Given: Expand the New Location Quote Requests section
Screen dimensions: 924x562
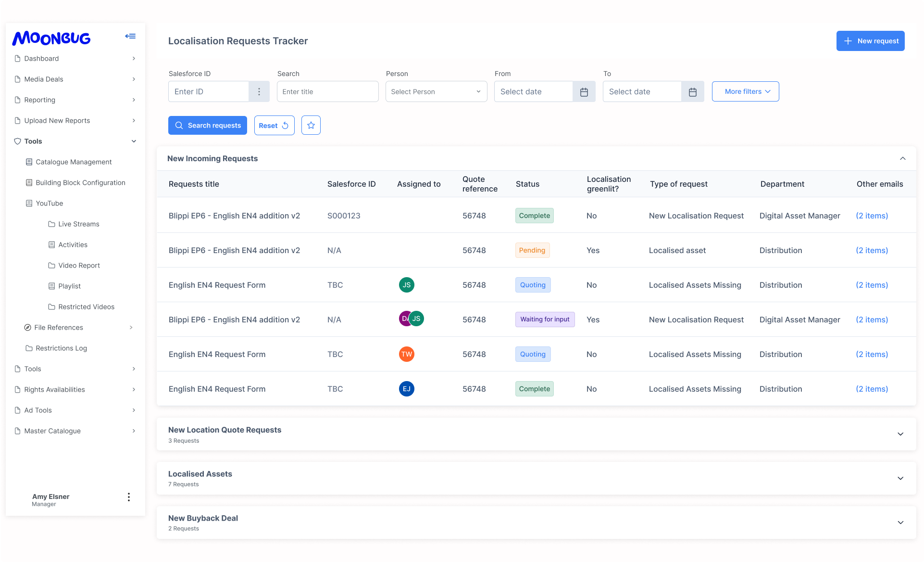Looking at the screenshot, I should (900, 434).
